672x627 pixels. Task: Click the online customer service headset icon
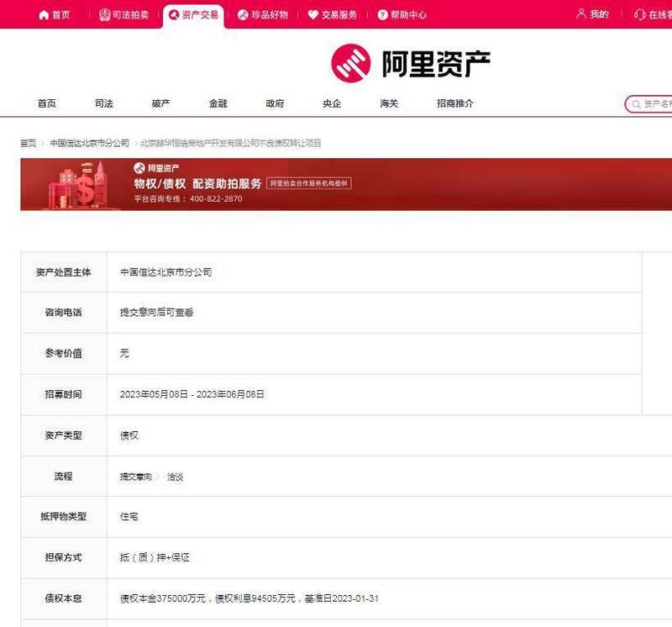coord(639,14)
